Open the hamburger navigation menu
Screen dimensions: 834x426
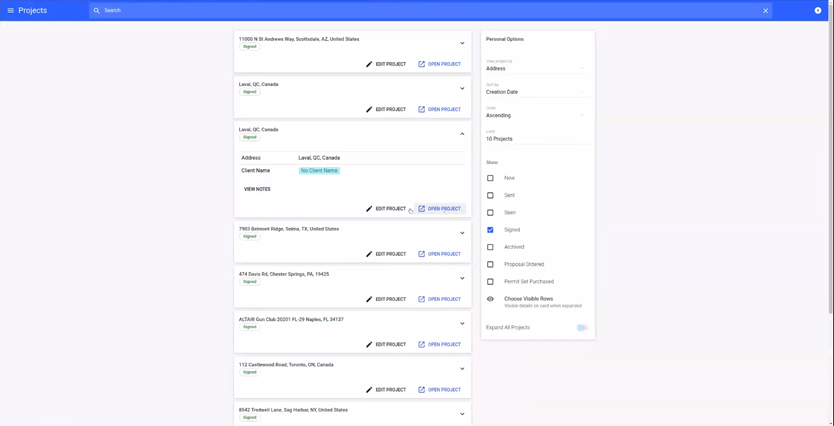(11, 10)
